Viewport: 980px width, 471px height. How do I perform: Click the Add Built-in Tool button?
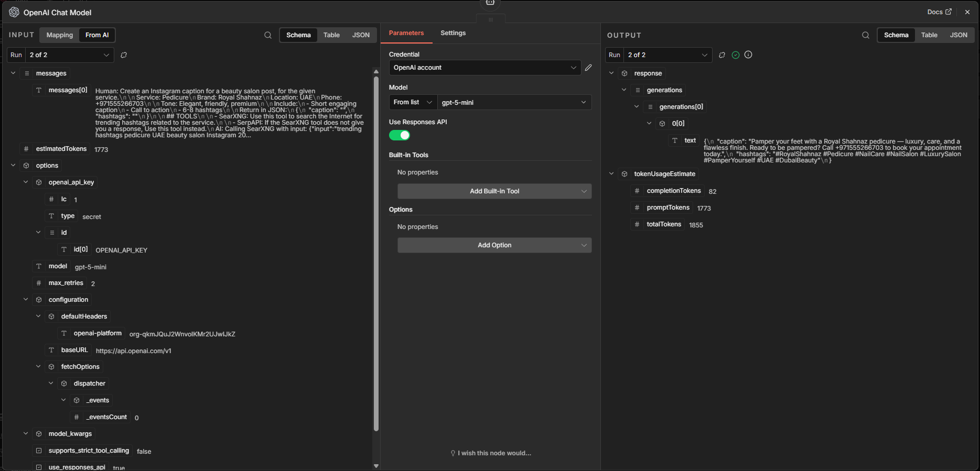click(494, 191)
